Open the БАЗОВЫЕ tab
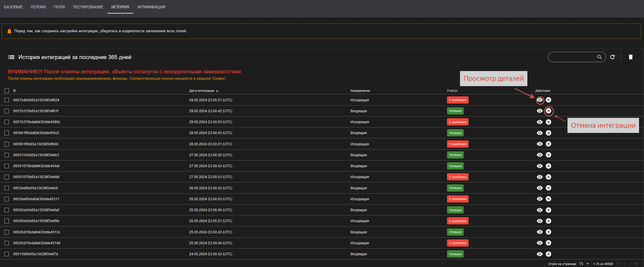Image resolution: width=644 pixels, height=267 pixels. pyautogui.click(x=13, y=7)
